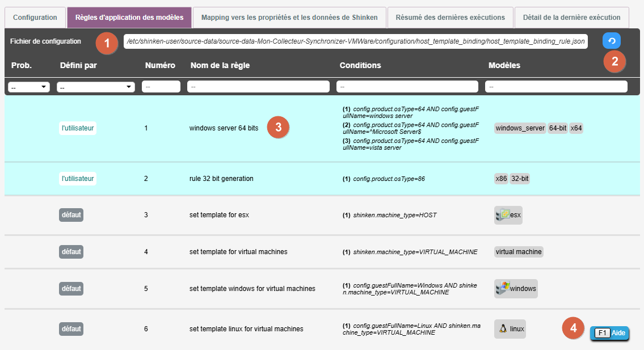The image size is (644, 350).
Task: Open the Défini par filter dropdown
Action: point(96,87)
